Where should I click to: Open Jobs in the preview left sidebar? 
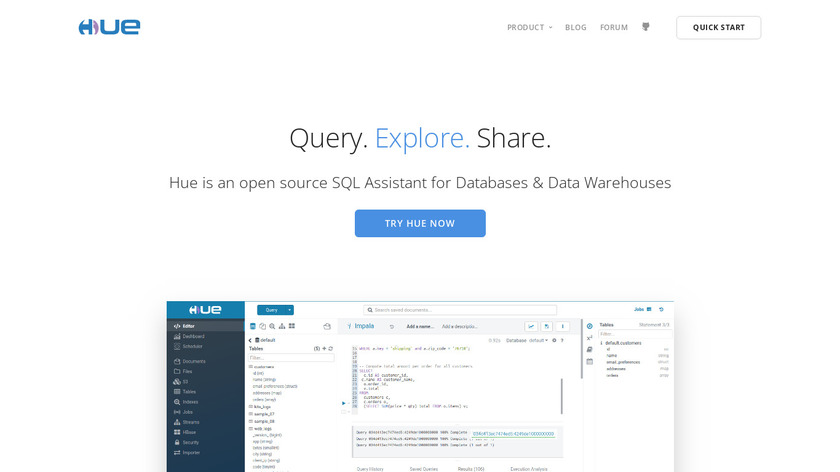pos(183,412)
